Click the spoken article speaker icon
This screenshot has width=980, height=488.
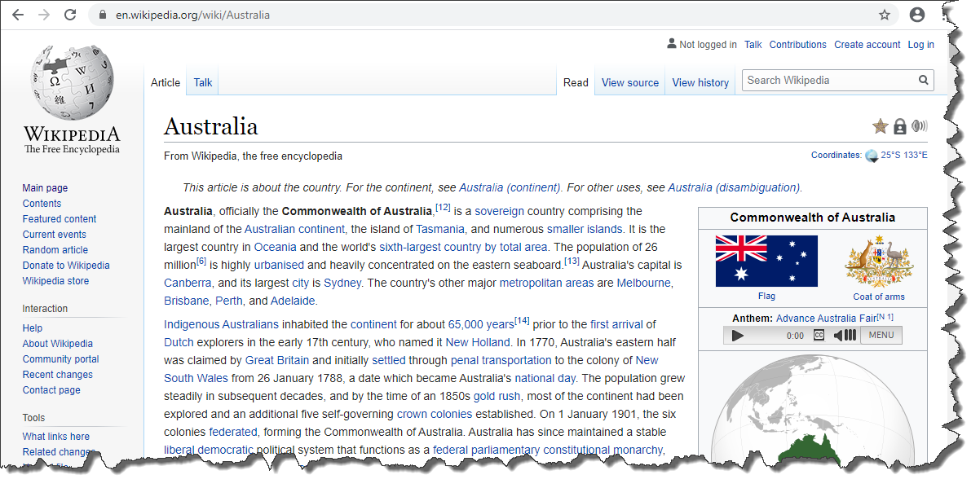point(920,126)
